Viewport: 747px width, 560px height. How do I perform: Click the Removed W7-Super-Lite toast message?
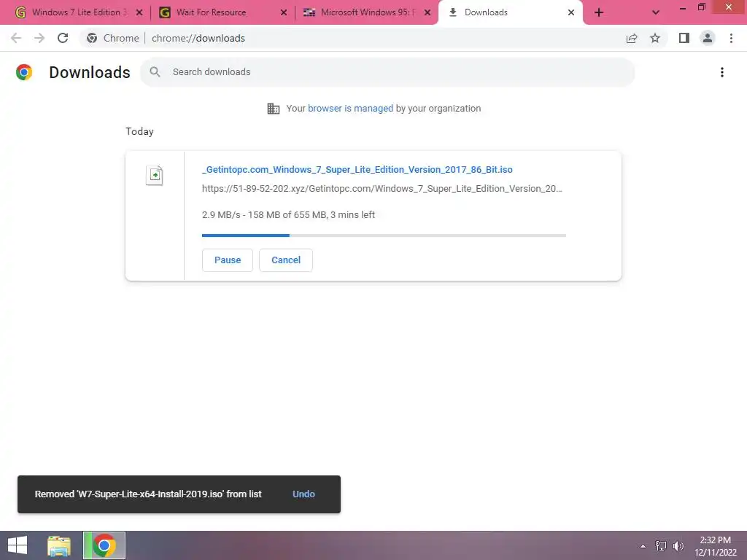(147, 494)
